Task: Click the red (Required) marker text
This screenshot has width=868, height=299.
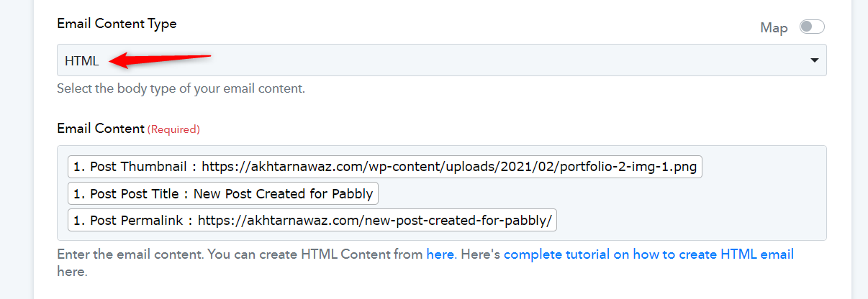Action: pos(173,129)
